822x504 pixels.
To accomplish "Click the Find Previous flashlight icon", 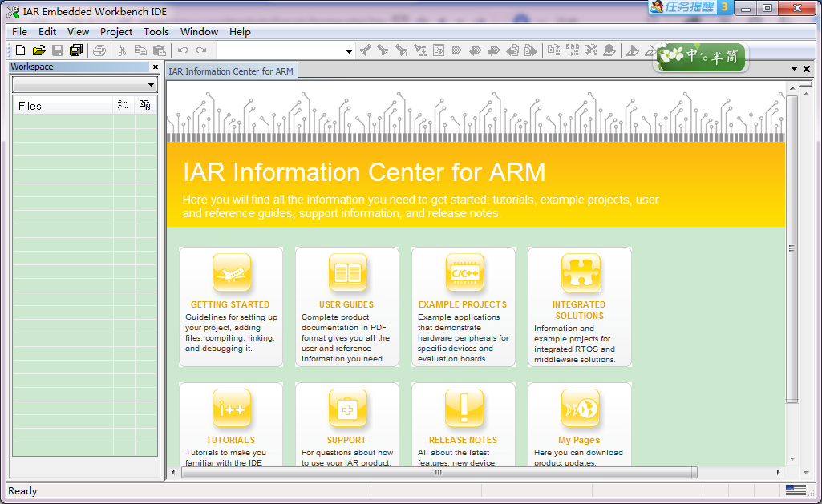I will click(366, 50).
